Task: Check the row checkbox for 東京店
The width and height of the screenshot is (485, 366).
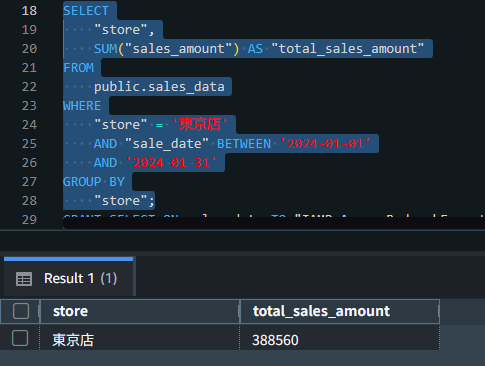Action: [20, 338]
